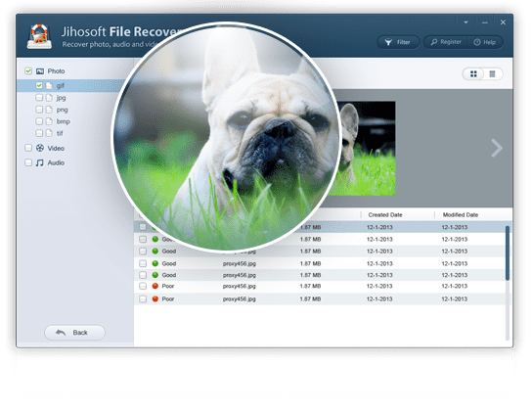This screenshot has height=411, width=532.
Task: Click the Register button
Action: (446, 42)
